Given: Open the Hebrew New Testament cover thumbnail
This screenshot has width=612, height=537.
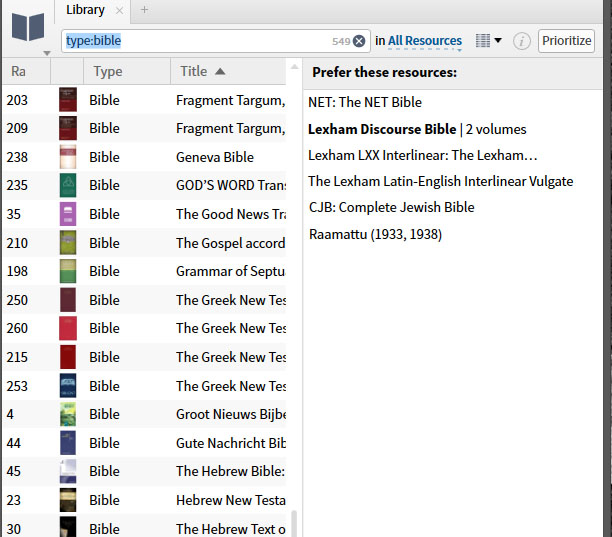Looking at the screenshot, I should 68,500.
